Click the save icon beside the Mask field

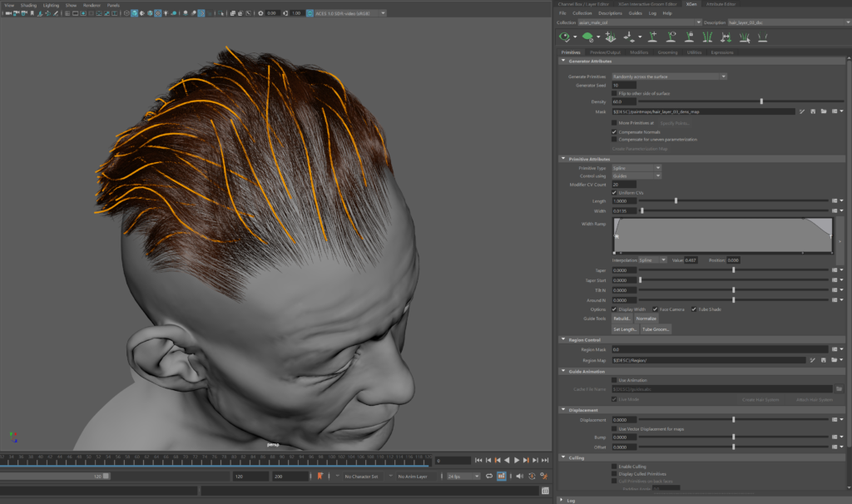812,111
